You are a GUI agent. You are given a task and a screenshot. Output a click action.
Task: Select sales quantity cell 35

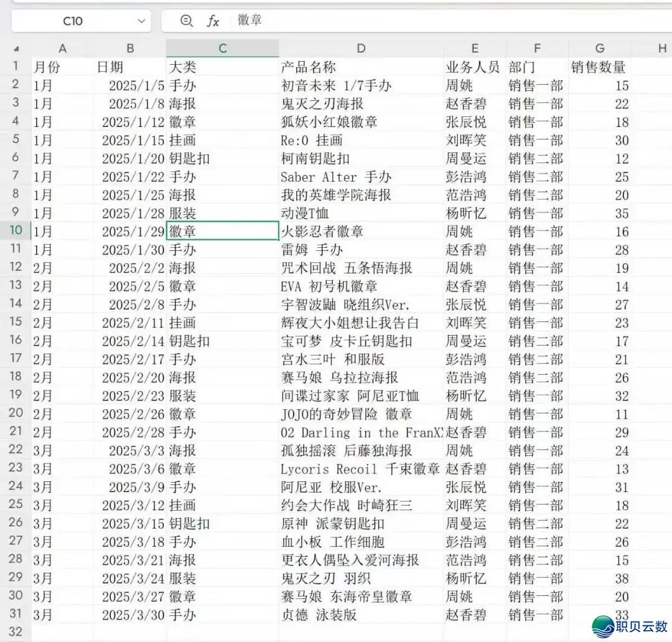coord(600,213)
